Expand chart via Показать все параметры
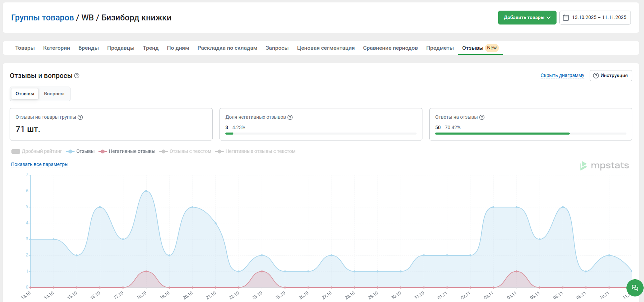This screenshot has height=302, width=644. (x=40, y=164)
